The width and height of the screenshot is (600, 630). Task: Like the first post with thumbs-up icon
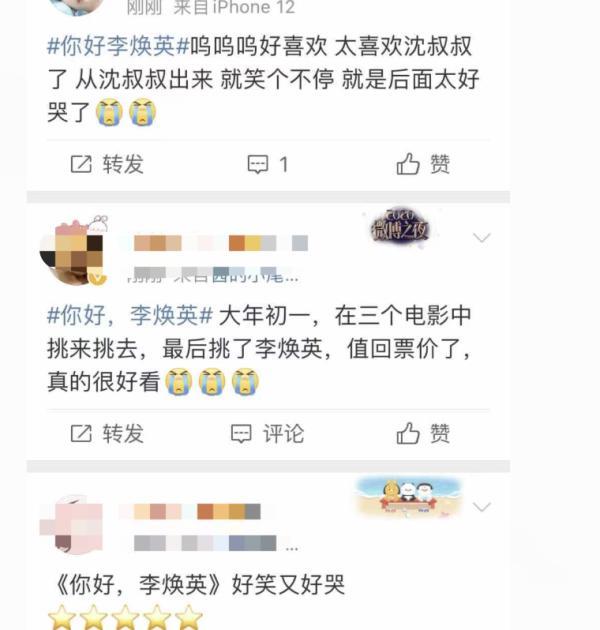point(408,164)
